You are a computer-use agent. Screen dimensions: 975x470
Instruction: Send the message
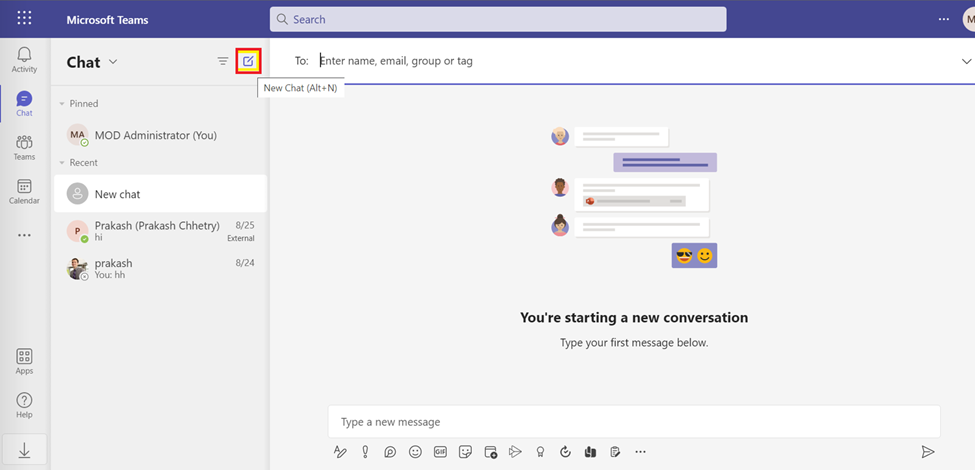(x=928, y=452)
